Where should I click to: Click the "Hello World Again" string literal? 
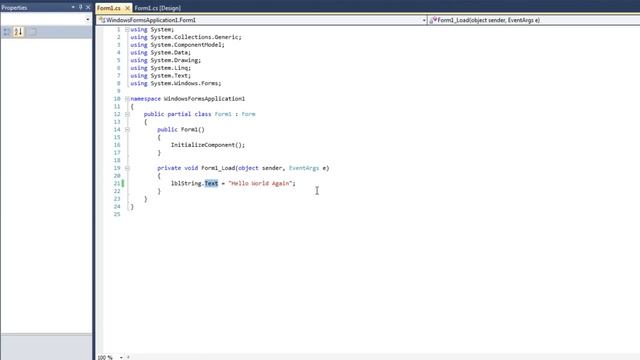(260, 183)
